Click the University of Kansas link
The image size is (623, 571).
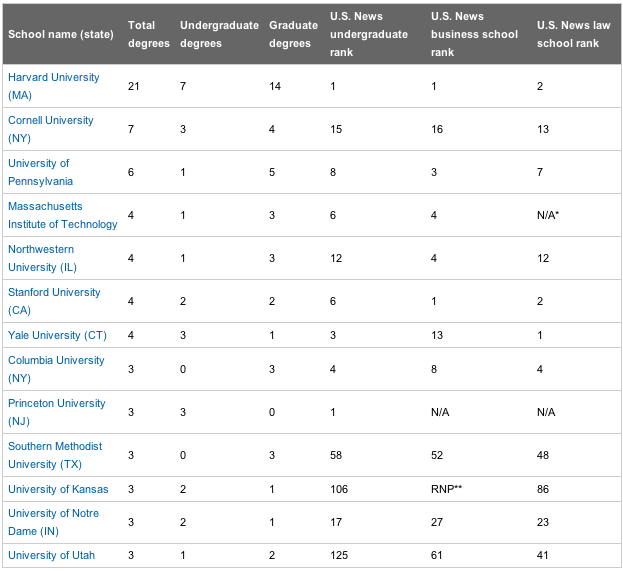point(58,489)
